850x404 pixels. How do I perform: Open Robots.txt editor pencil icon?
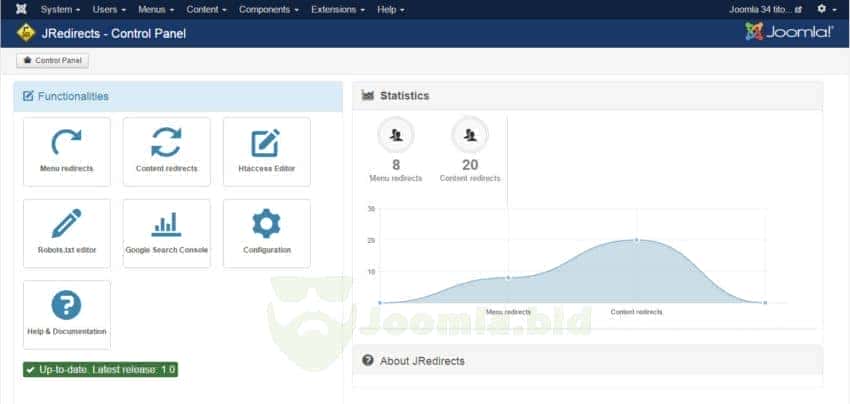tap(66, 223)
